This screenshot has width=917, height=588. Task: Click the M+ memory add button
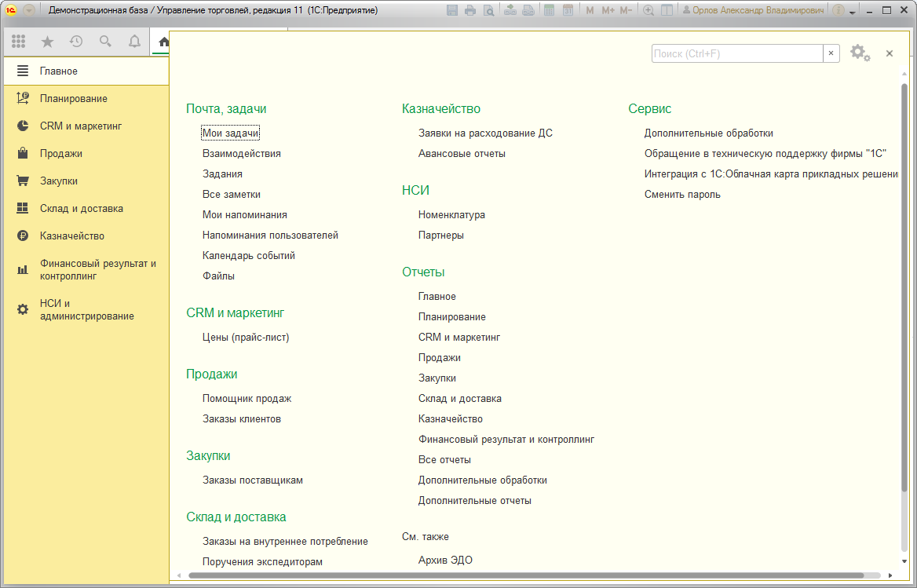(x=608, y=10)
